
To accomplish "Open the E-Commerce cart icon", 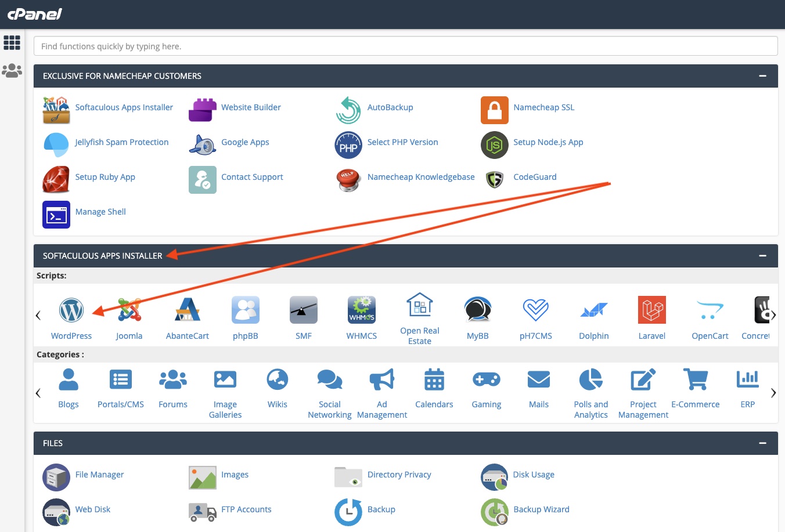I will coord(696,379).
